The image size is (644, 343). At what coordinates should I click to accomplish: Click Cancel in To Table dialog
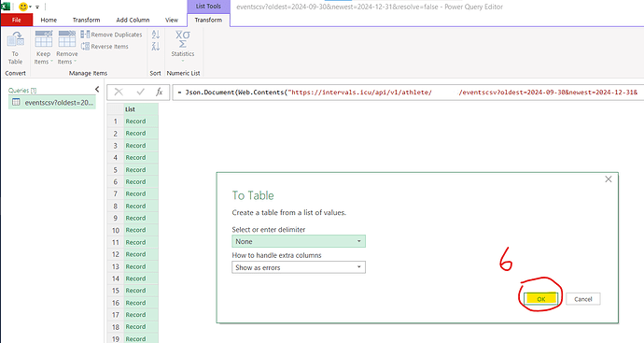coord(582,299)
